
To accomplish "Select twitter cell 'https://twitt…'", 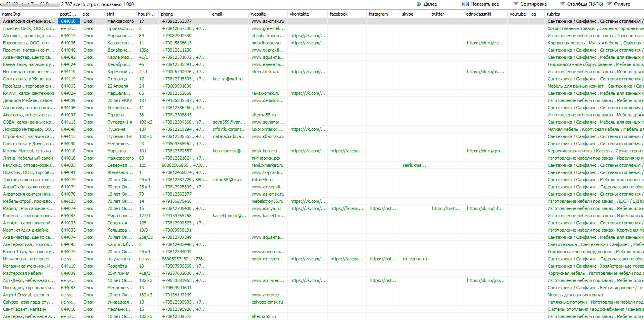I will [x=446, y=208].
